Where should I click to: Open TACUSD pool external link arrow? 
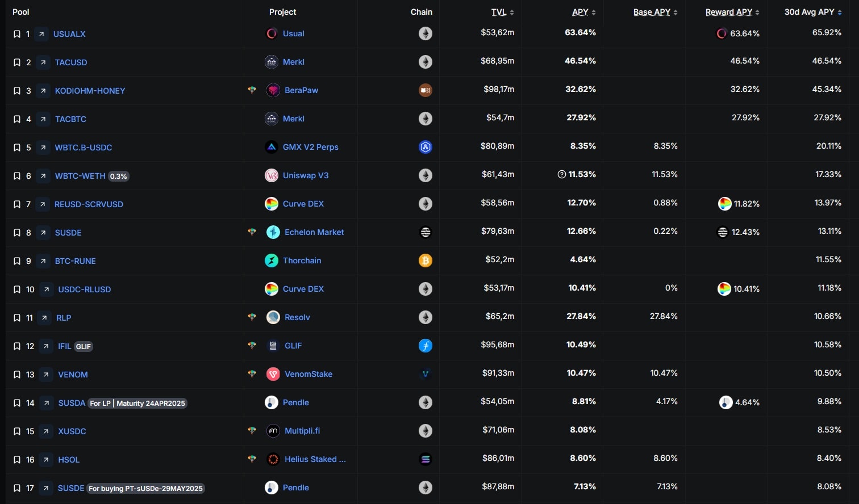[43, 62]
